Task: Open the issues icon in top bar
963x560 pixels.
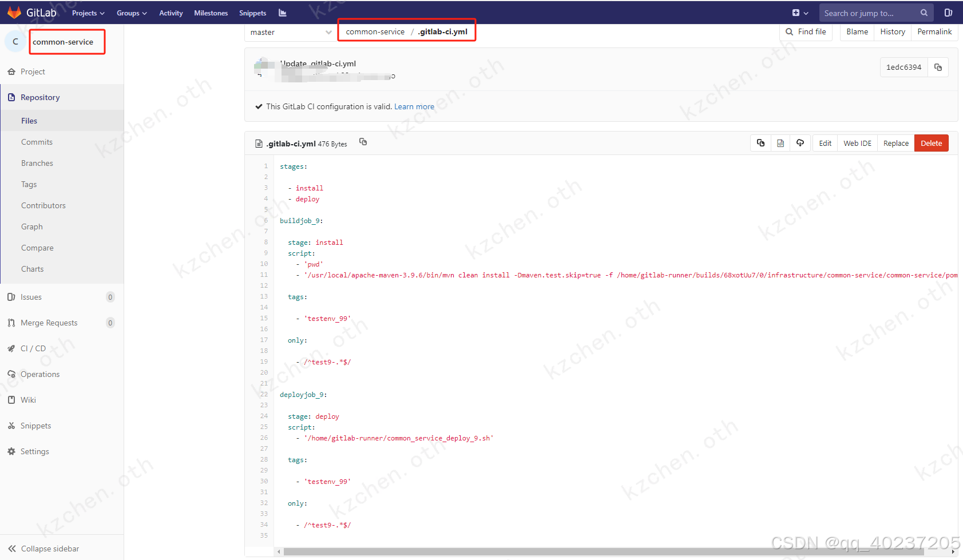Action: point(948,13)
